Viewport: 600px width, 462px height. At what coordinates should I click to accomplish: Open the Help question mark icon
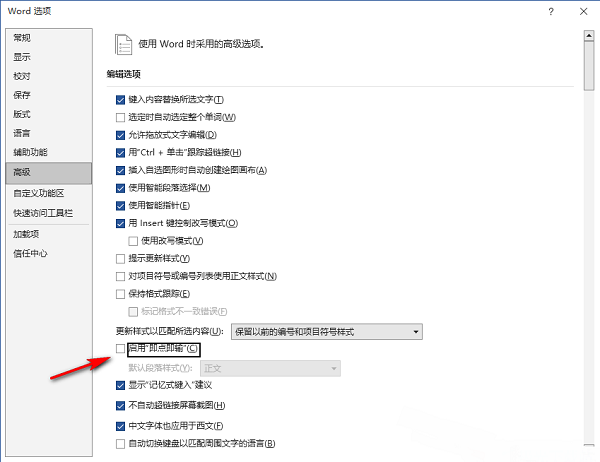pos(551,11)
